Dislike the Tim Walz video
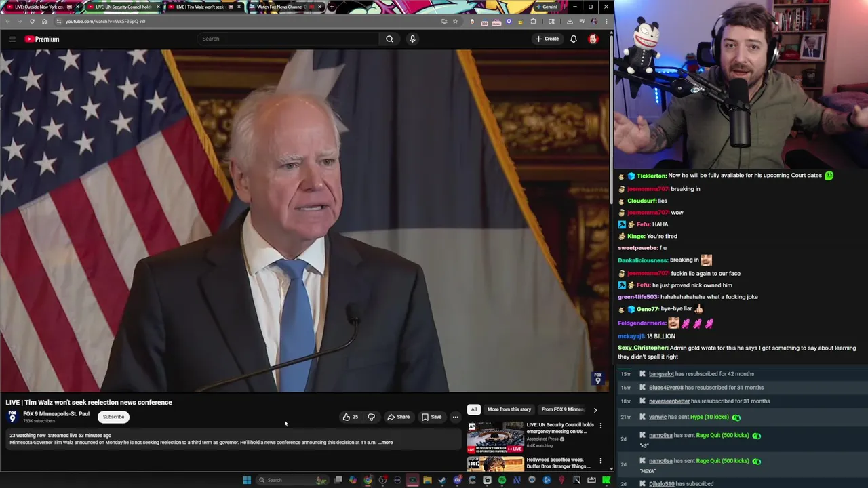This screenshot has height=488, width=868. click(371, 417)
